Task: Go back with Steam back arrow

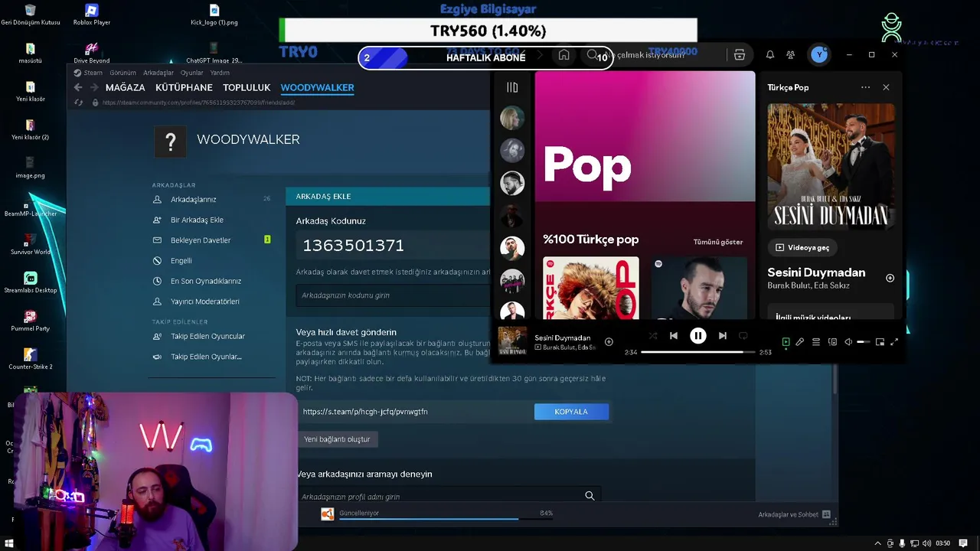Action: (78, 88)
